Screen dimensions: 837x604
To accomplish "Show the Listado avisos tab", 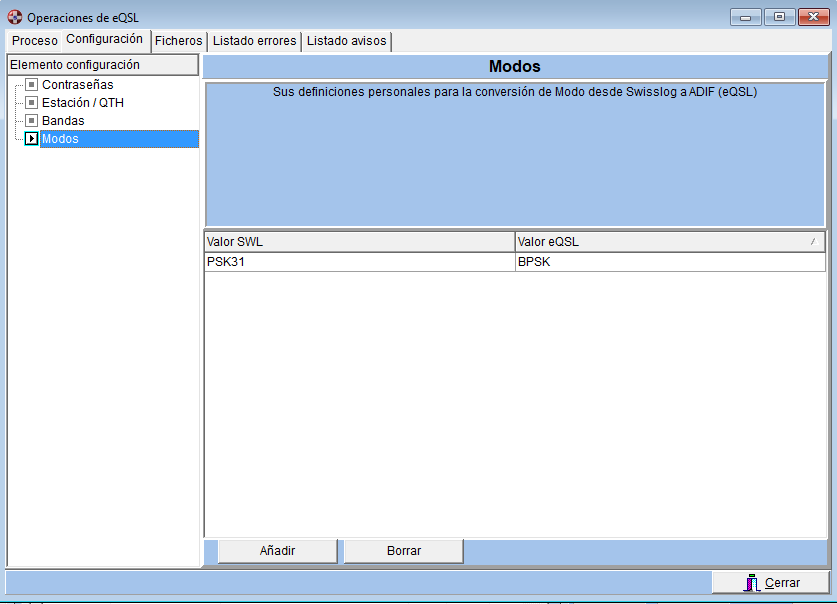I will pyautogui.click(x=346, y=41).
